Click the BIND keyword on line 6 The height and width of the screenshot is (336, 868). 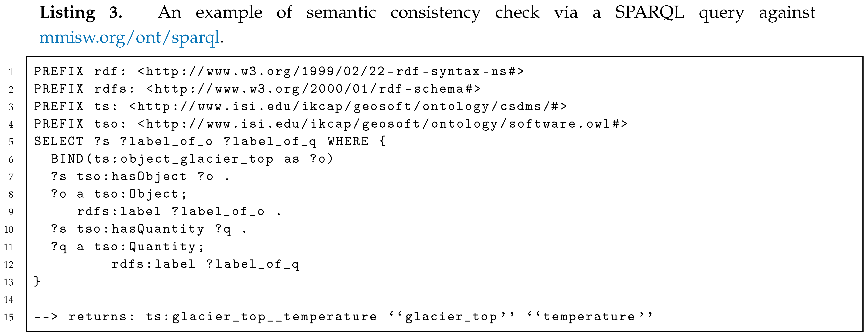point(67,159)
